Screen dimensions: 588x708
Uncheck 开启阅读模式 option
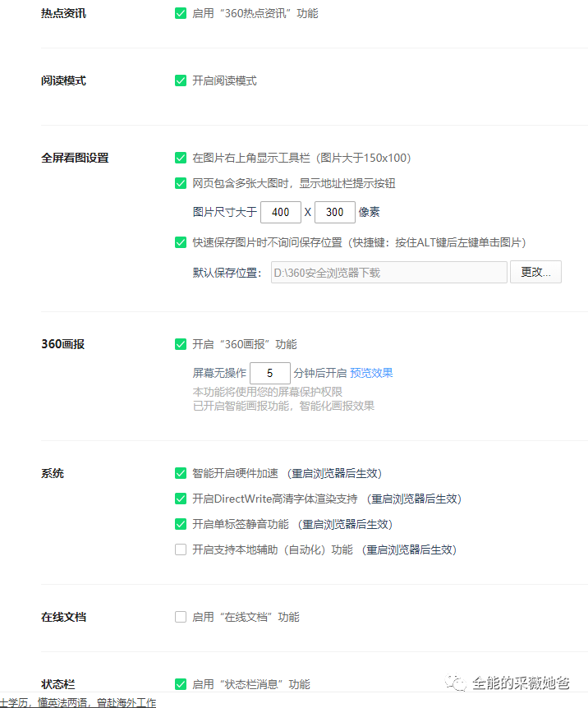181,80
